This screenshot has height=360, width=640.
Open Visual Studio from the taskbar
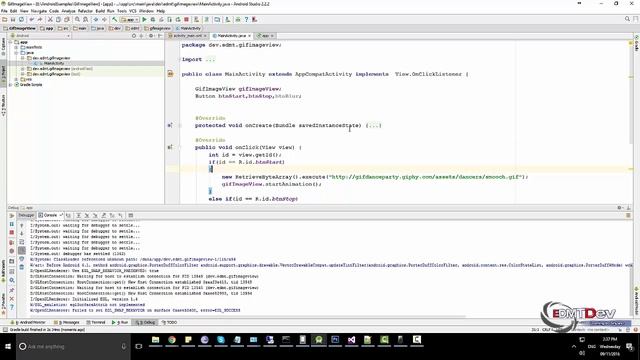click(x=351, y=340)
